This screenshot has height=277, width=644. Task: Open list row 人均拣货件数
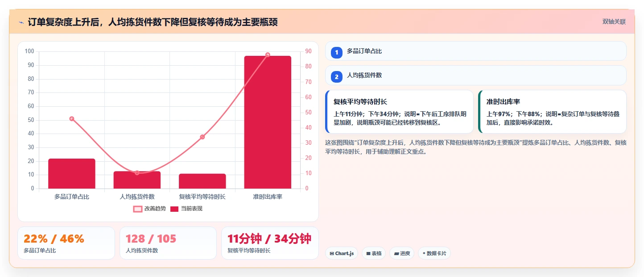(476, 76)
